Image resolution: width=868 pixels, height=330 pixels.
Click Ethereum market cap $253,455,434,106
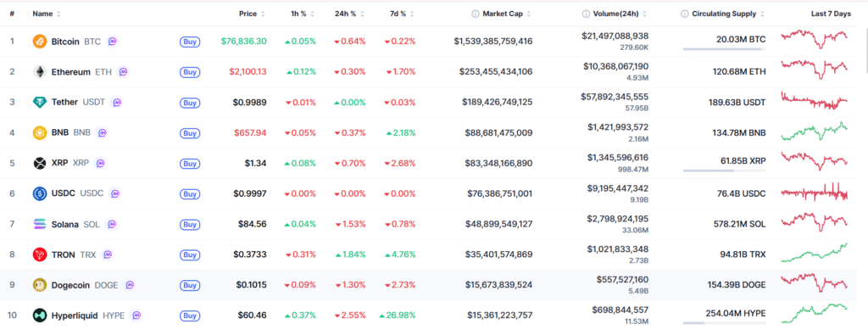click(496, 72)
